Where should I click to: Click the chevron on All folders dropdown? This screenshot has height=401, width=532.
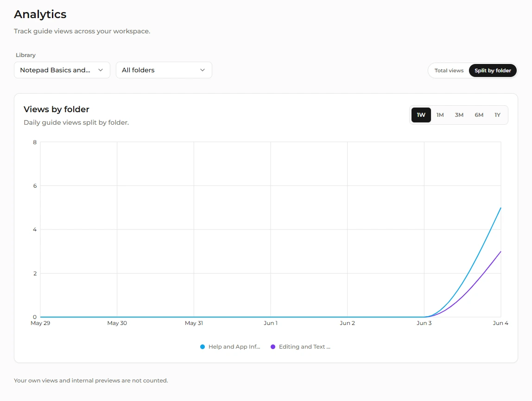[x=203, y=70]
